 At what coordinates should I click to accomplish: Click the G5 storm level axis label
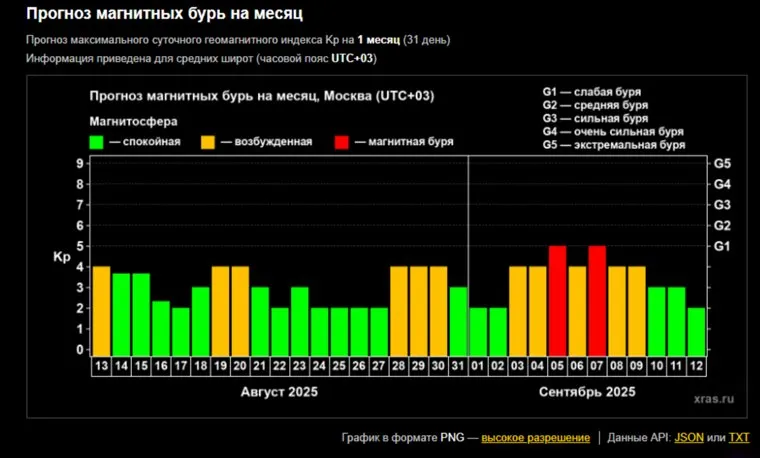[722, 163]
